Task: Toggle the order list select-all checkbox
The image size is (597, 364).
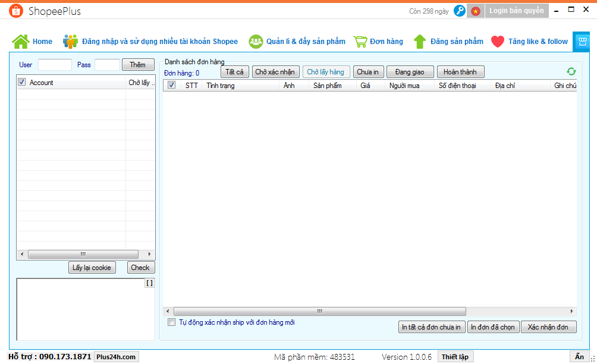Action: pos(172,85)
